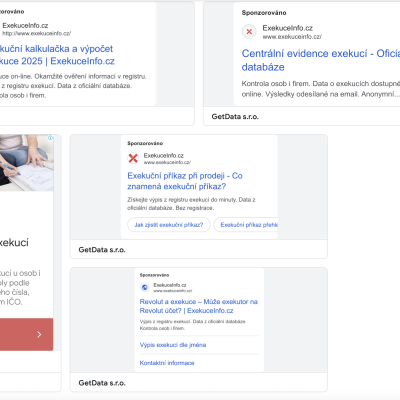This screenshot has width=400, height=400.
Task: Open photo of people signing documents
Action: coord(26,163)
